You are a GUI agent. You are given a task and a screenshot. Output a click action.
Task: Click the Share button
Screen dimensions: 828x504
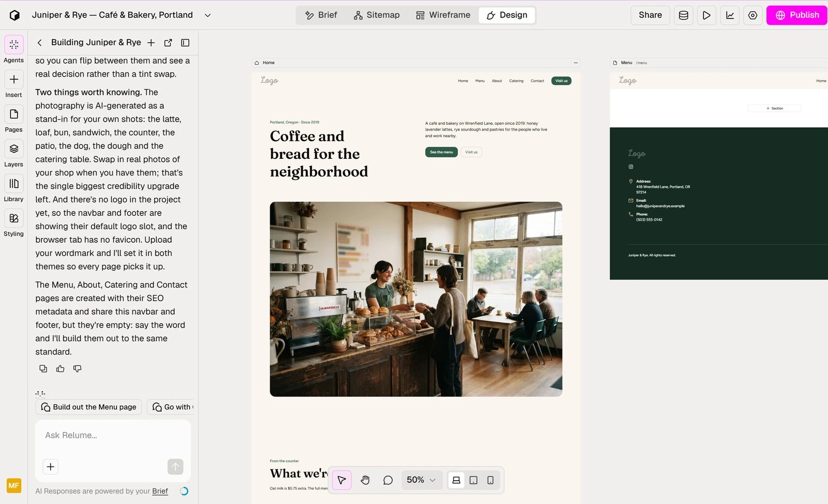(x=650, y=15)
